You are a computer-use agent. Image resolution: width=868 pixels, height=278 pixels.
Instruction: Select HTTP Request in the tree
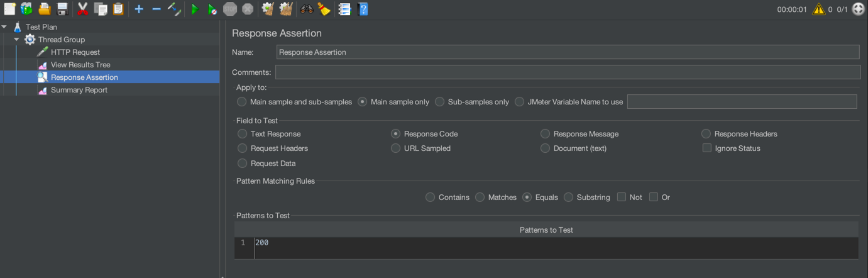75,52
